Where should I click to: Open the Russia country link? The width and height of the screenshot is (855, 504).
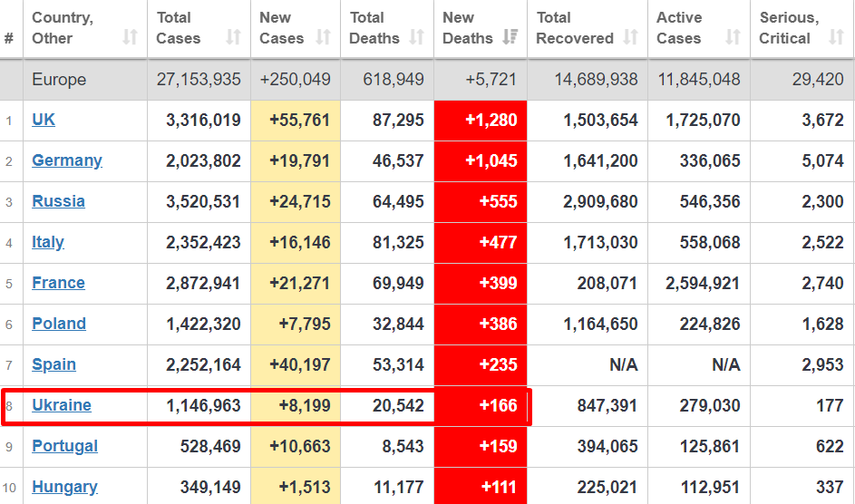click(x=58, y=201)
